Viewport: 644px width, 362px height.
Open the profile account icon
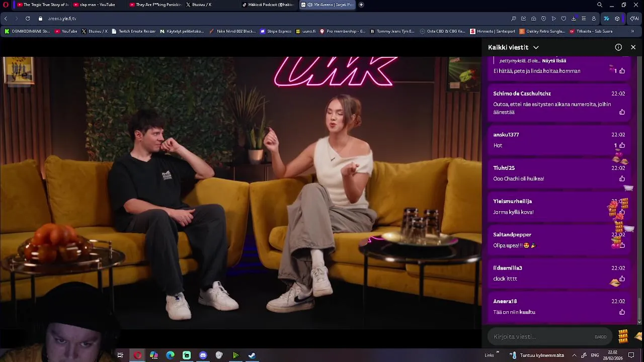[594, 19]
